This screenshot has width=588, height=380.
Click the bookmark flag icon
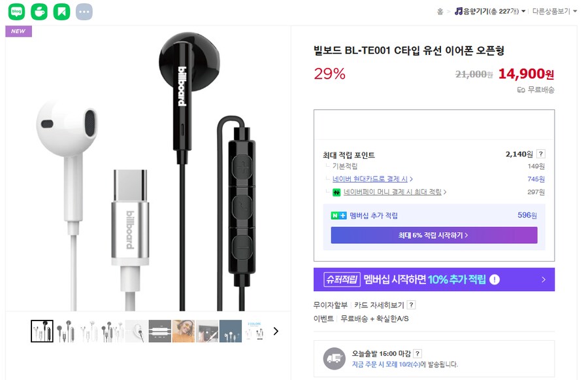coord(62,11)
